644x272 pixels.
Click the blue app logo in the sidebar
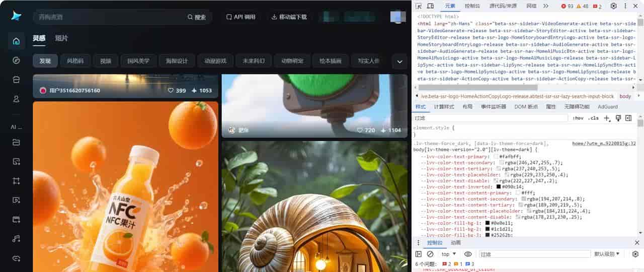point(16,16)
